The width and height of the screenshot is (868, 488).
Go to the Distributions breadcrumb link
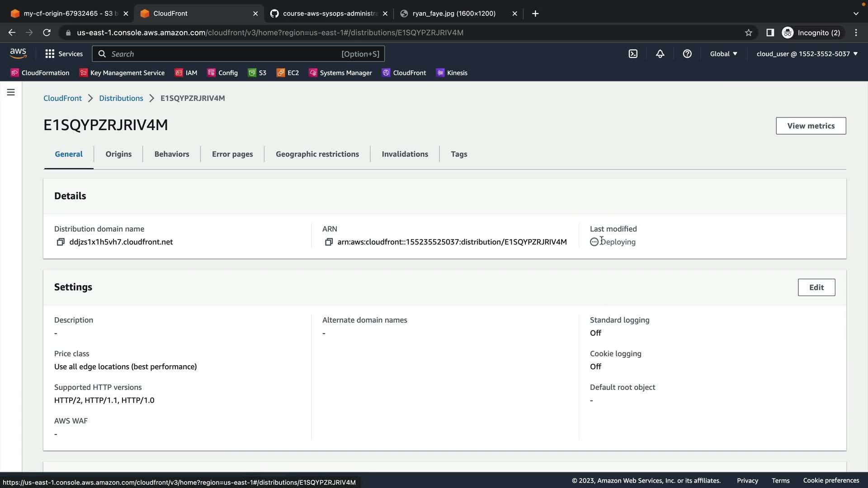(x=121, y=98)
